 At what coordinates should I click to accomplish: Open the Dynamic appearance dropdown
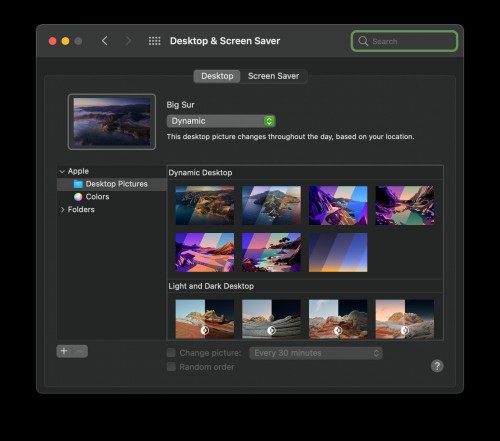coord(221,121)
